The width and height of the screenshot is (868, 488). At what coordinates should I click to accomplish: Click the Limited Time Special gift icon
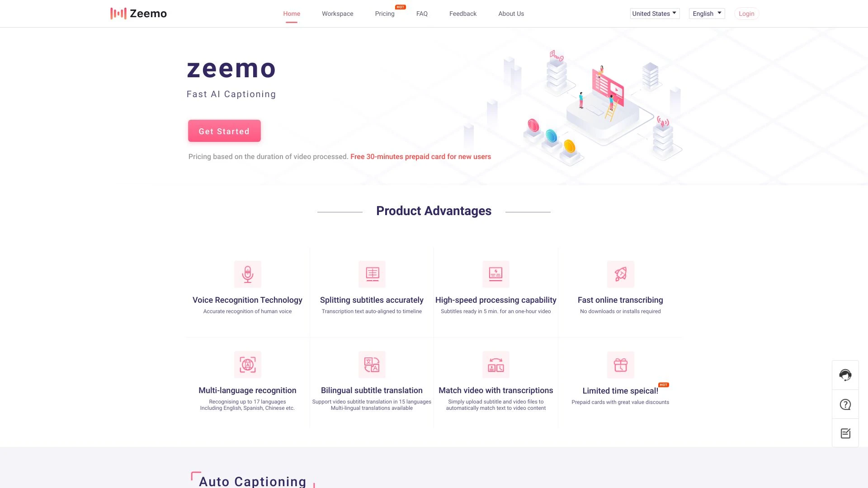pos(620,364)
